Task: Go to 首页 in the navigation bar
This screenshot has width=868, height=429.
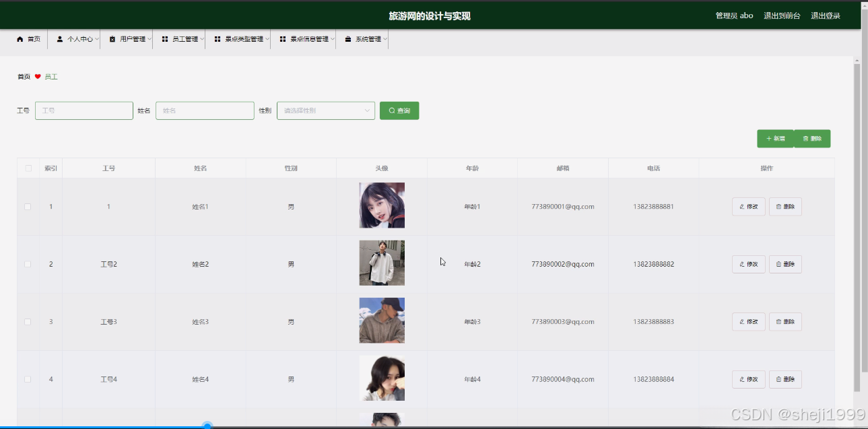Action: point(28,39)
